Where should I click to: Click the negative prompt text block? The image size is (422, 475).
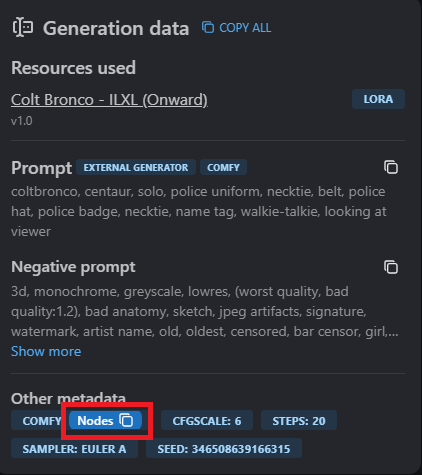(x=205, y=311)
